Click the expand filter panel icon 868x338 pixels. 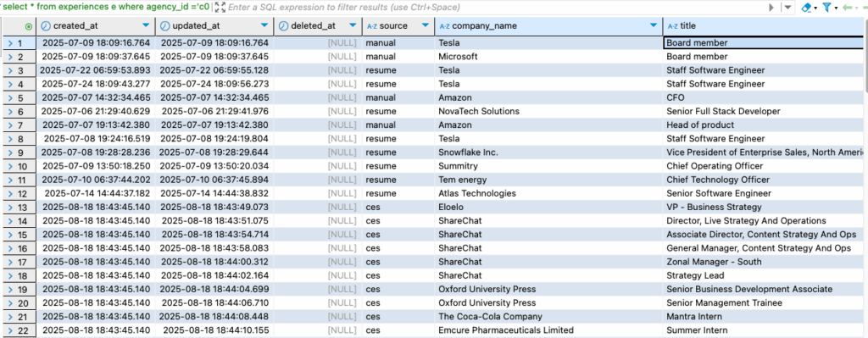[x=220, y=7]
